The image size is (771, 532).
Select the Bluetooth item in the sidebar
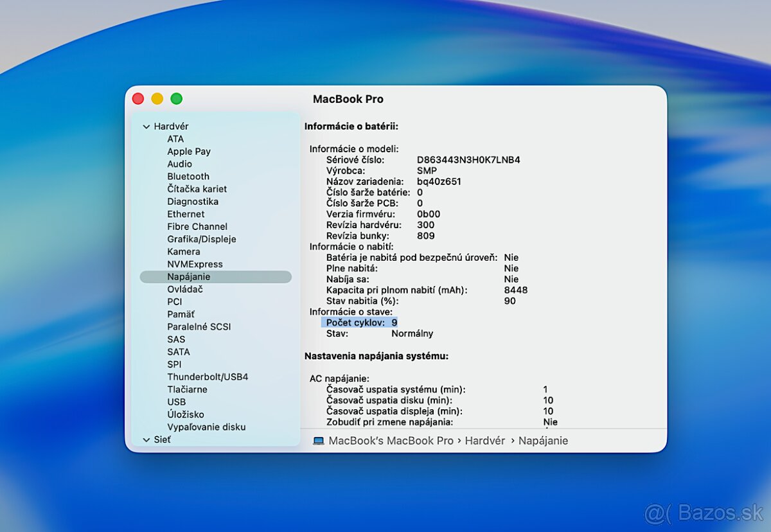pyautogui.click(x=188, y=176)
